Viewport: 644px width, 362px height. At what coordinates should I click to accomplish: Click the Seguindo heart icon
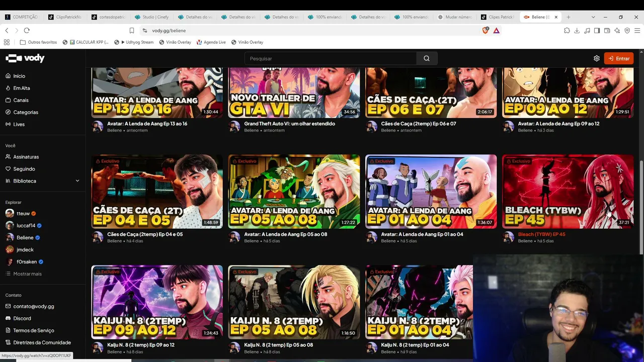pyautogui.click(x=8, y=169)
